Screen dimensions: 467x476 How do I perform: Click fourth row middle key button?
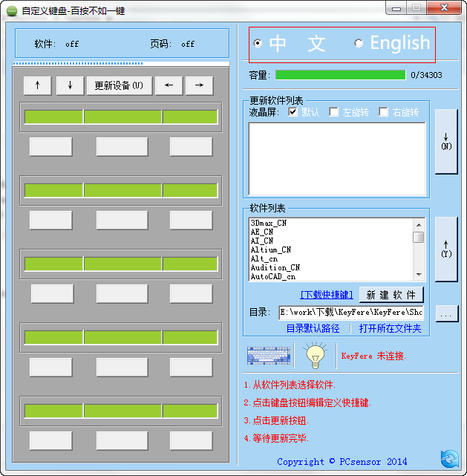[x=123, y=368]
